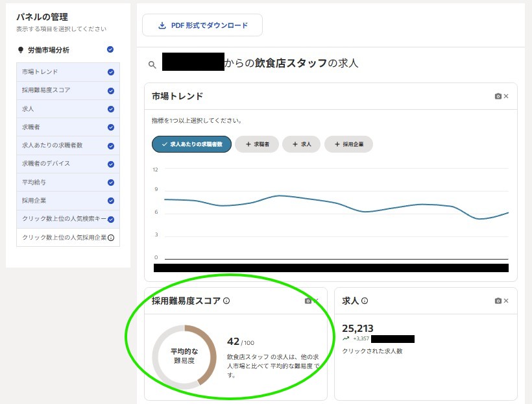The image size is (532, 404).
Task: Add 求人 metric chip to chart
Action: pos(301,144)
